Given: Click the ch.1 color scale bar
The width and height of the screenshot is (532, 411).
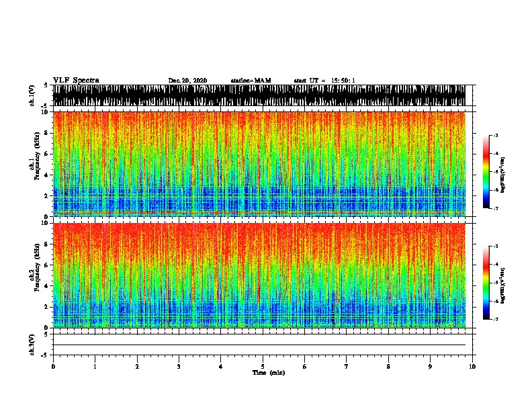Looking at the screenshot, I should pyautogui.click(x=486, y=172).
